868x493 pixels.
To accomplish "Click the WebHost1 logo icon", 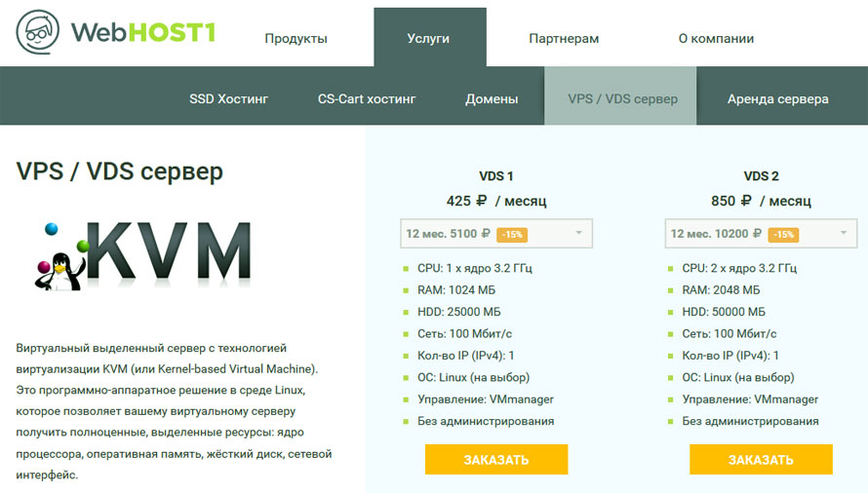I will coord(38,33).
